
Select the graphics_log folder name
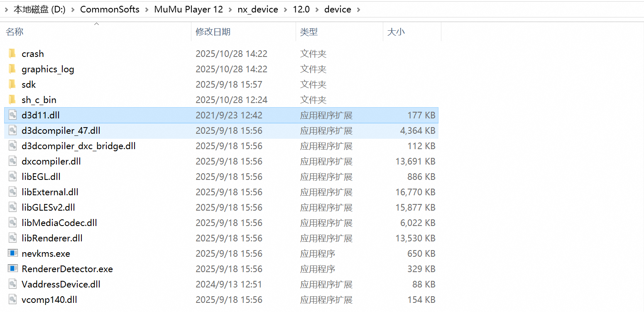[48, 69]
